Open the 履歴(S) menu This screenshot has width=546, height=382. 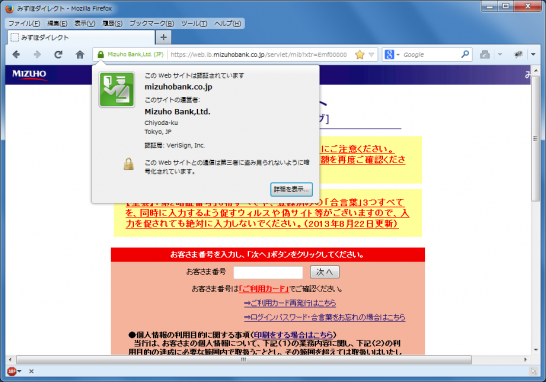[x=112, y=24]
